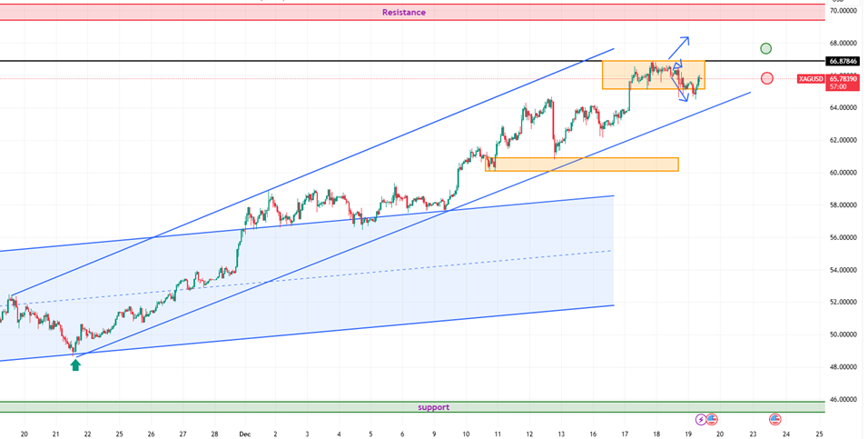Select the blue downward arrow drawing
This screenshot has width=868, height=439.
tap(679, 88)
